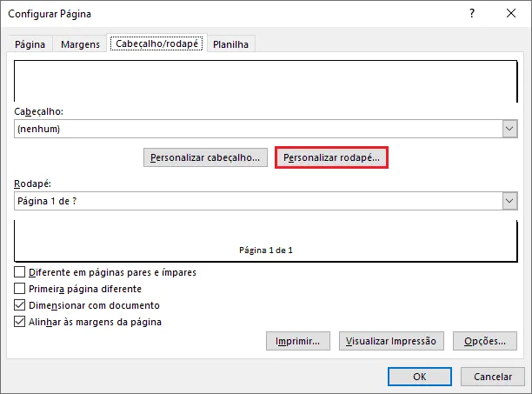The height and width of the screenshot is (394, 532).
Task: Select the Planilha tab
Action: (230, 44)
